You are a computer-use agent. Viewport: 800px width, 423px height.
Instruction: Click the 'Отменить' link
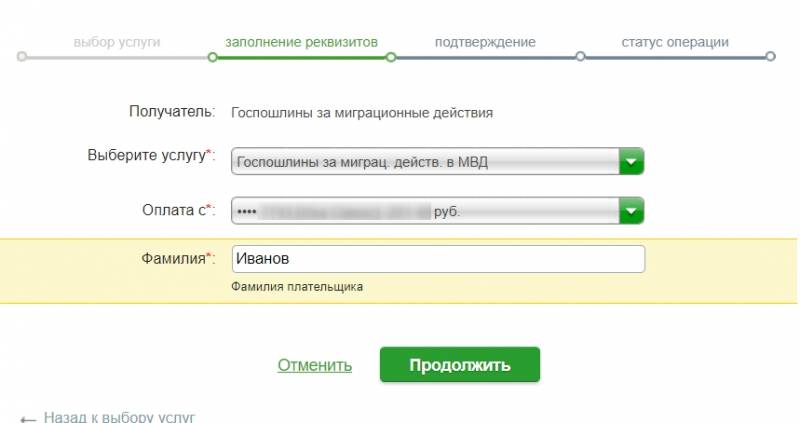click(315, 365)
